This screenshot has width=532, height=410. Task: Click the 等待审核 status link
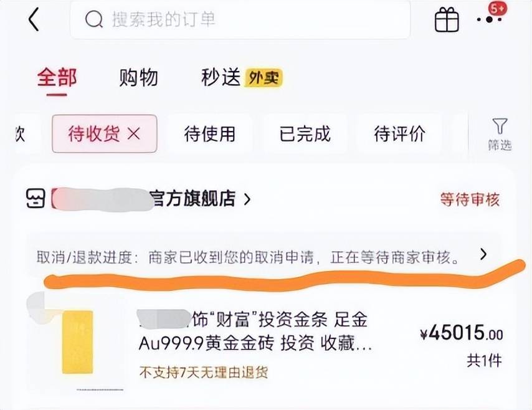pos(470,199)
